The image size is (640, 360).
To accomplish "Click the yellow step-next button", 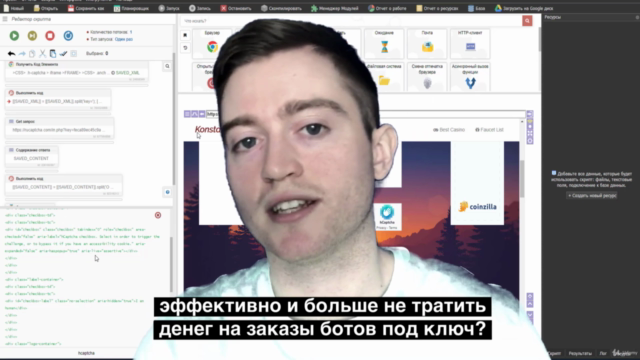I will point(32,36).
